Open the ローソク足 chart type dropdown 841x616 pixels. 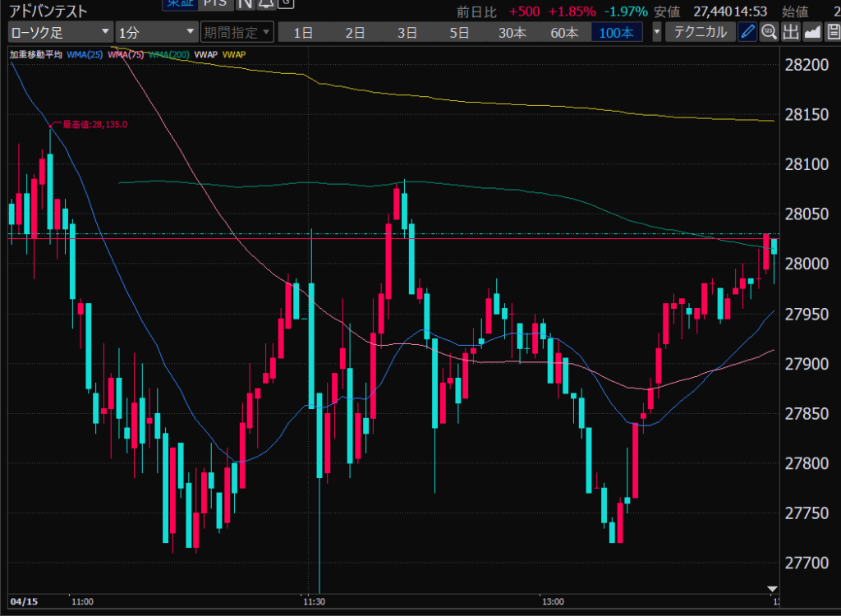pyautogui.click(x=61, y=33)
